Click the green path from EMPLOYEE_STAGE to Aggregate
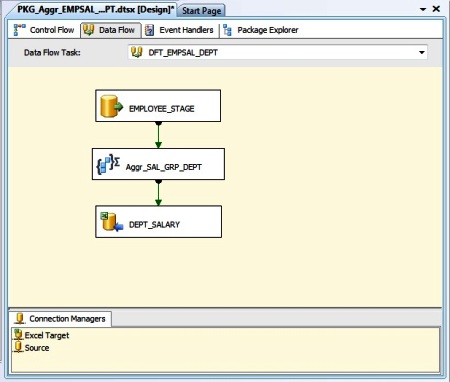Image resolution: width=450 pixels, height=382 pixels. (158, 135)
